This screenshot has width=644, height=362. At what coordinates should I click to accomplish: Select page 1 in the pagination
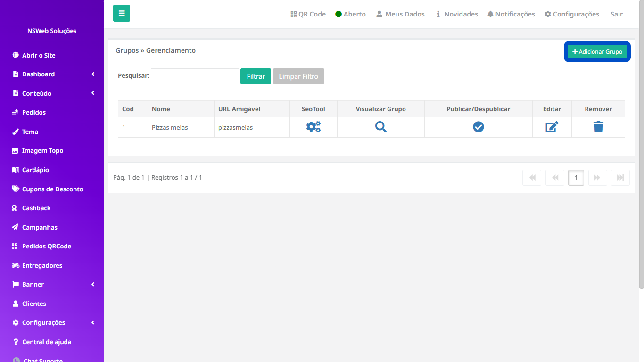[x=576, y=178]
